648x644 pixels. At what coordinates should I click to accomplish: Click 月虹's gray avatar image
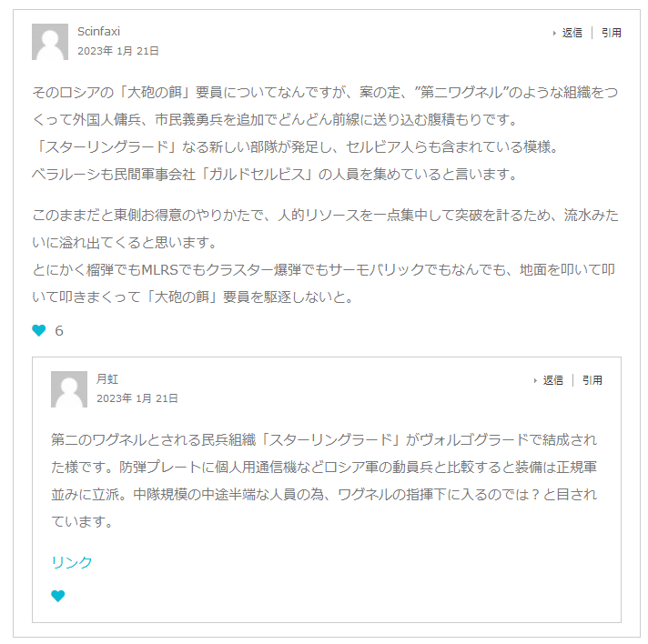click(69, 389)
